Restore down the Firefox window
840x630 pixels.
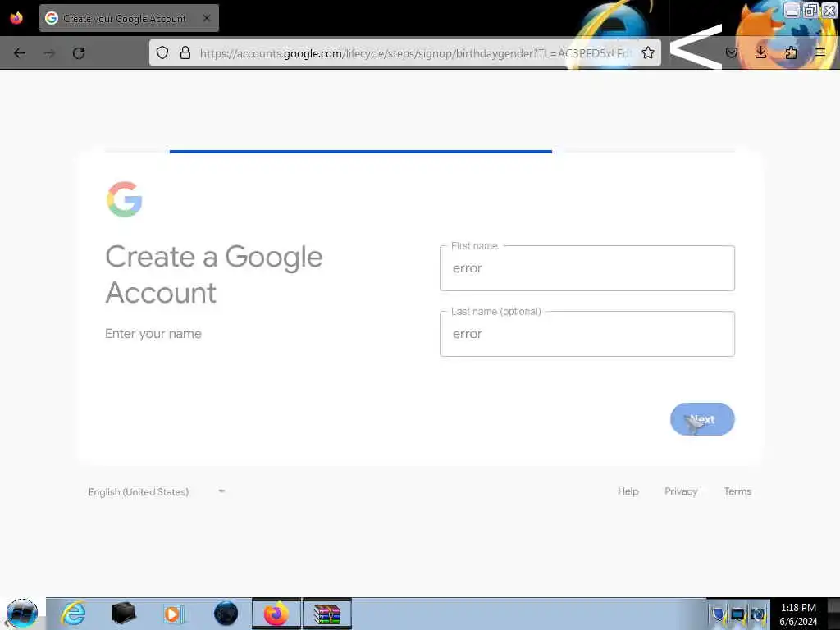click(810, 10)
